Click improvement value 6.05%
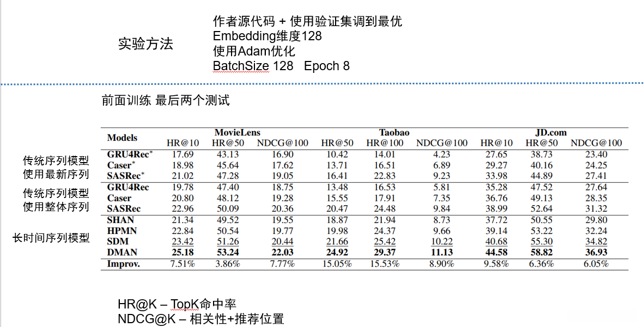Viewport: 644px width, 327px height. 597,263
